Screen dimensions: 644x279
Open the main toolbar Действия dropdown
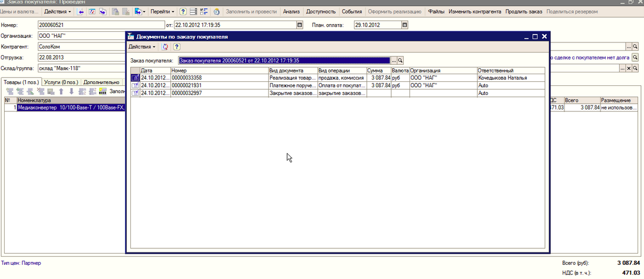(58, 11)
